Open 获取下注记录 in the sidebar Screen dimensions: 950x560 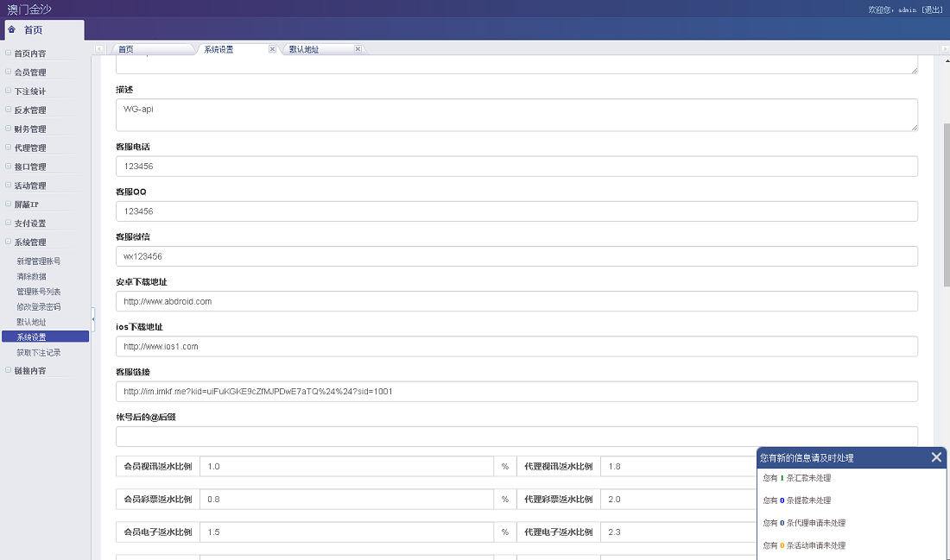(38, 352)
